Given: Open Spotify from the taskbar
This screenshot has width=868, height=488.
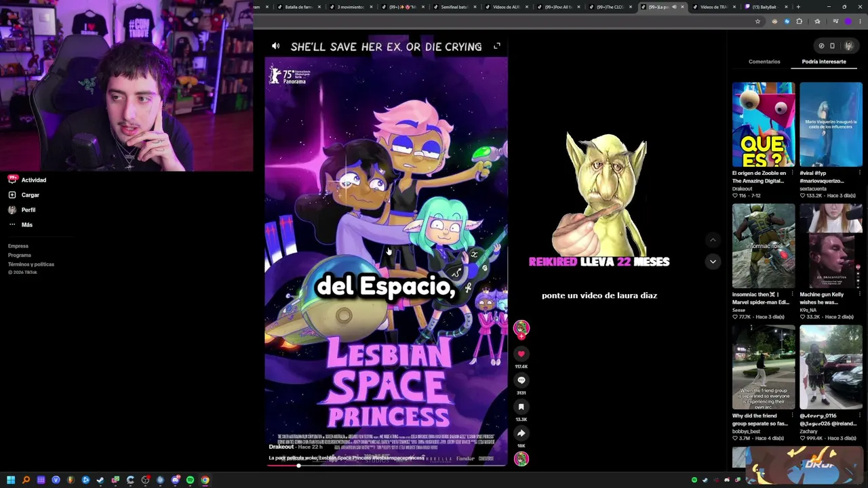Looking at the screenshot, I should (x=190, y=480).
